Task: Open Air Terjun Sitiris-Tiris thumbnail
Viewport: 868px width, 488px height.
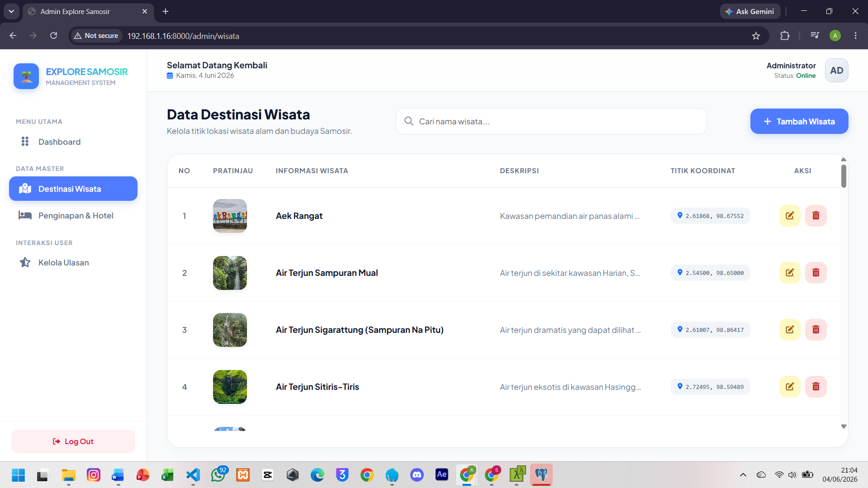Action: [x=230, y=387]
